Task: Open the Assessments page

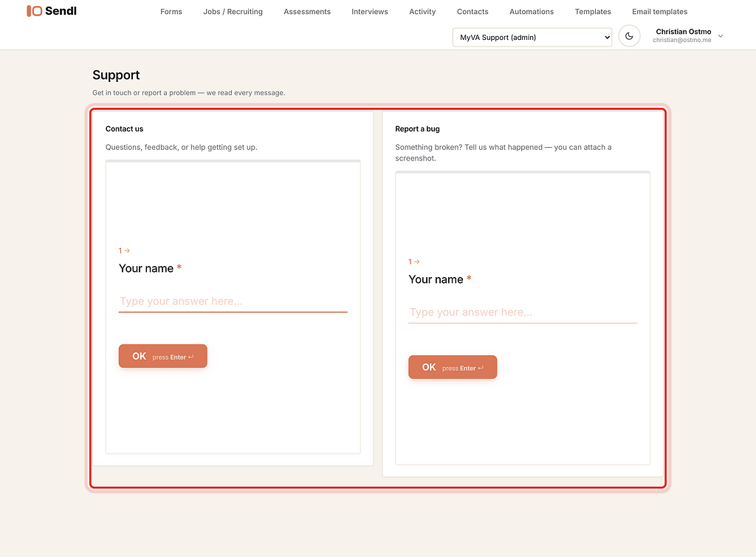Action: (x=307, y=12)
